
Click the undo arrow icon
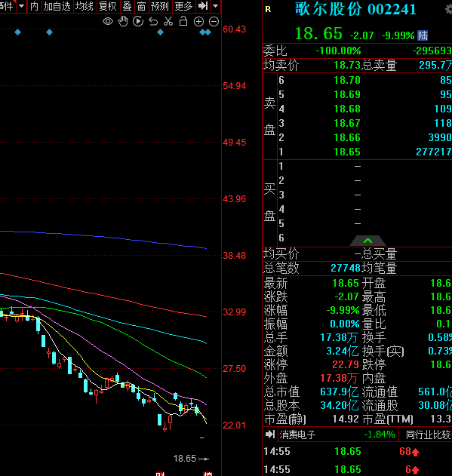(153, 22)
